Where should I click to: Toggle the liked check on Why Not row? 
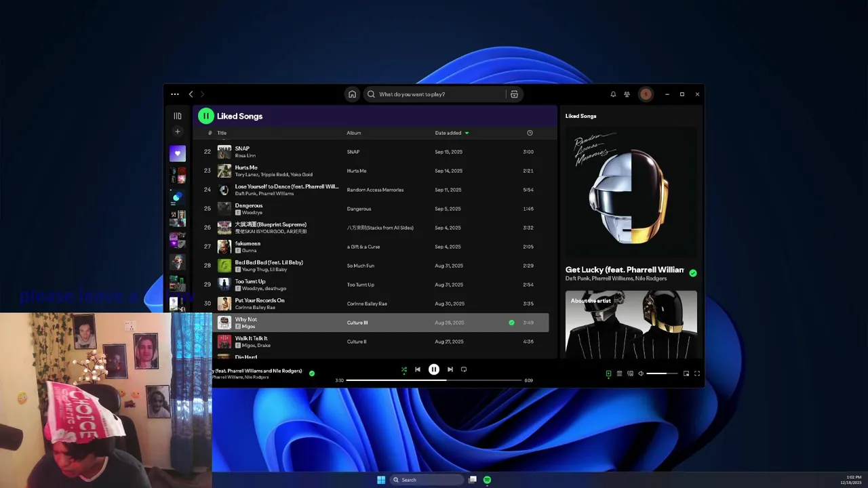[511, 323]
